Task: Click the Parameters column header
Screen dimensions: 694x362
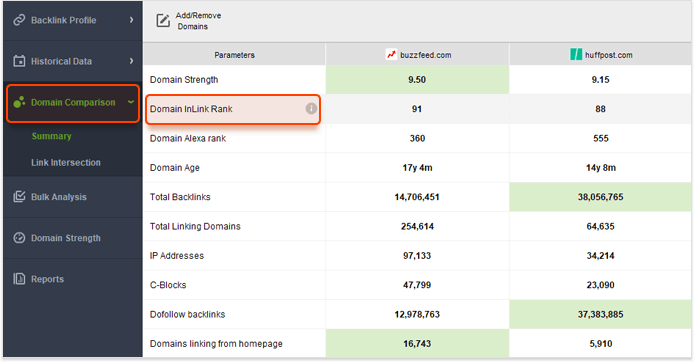Action: coord(234,55)
